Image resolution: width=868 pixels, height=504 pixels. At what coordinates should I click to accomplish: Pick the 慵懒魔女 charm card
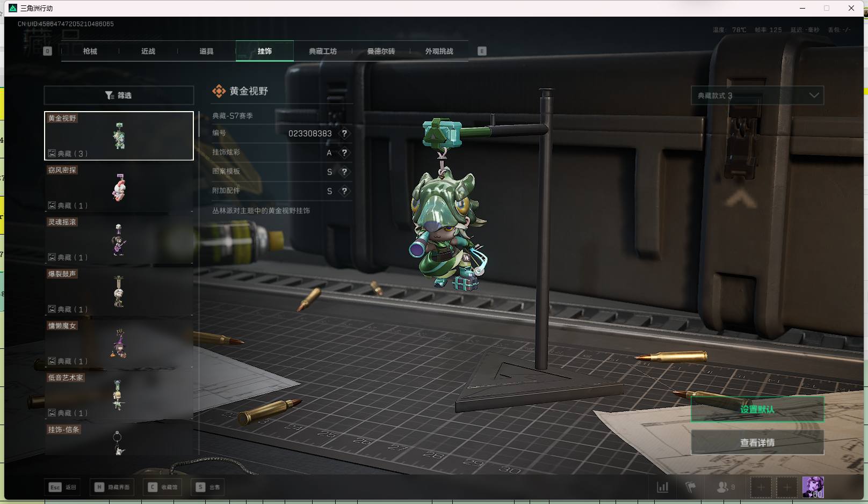coord(119,344)
